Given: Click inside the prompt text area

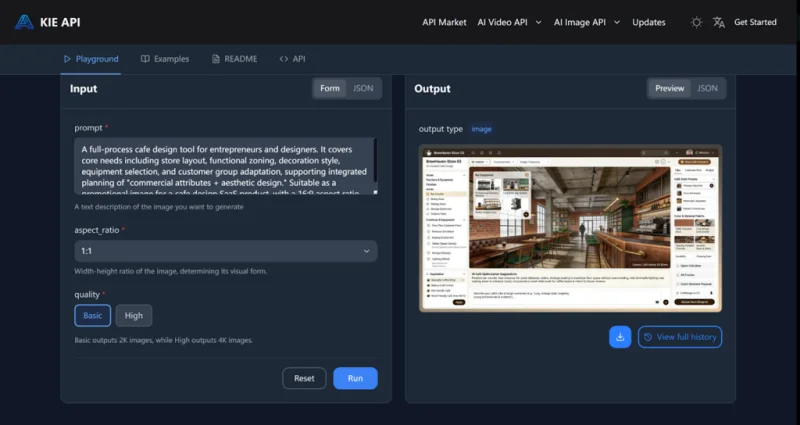Looking at the screenshot, I should point(225,166).
